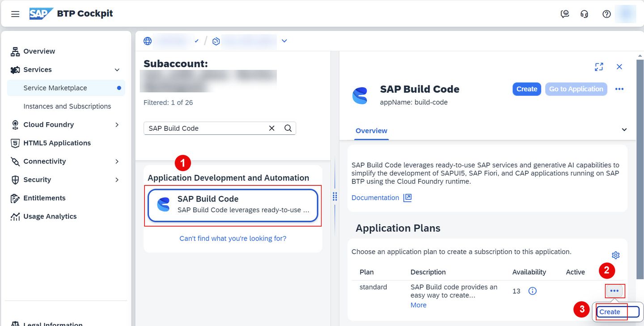Expand the Security section

[x=117, y=180]
